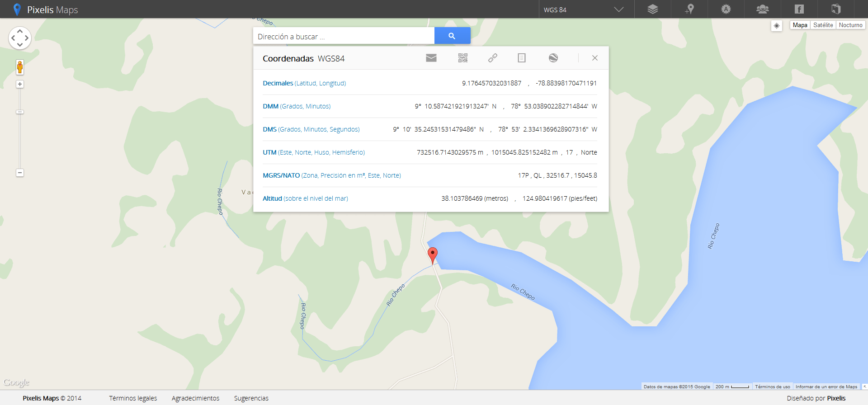Click the 200 m map scale indicator

pos(732,387)
